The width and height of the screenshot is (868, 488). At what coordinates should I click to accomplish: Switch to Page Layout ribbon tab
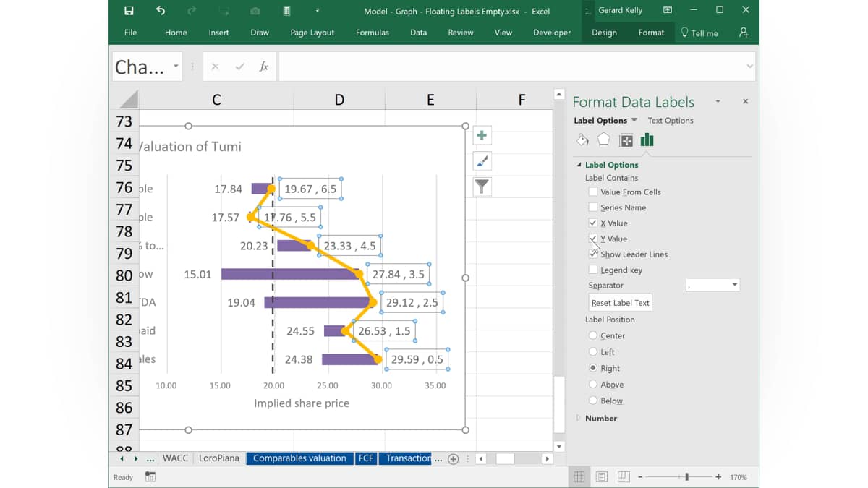coord(312,33)
